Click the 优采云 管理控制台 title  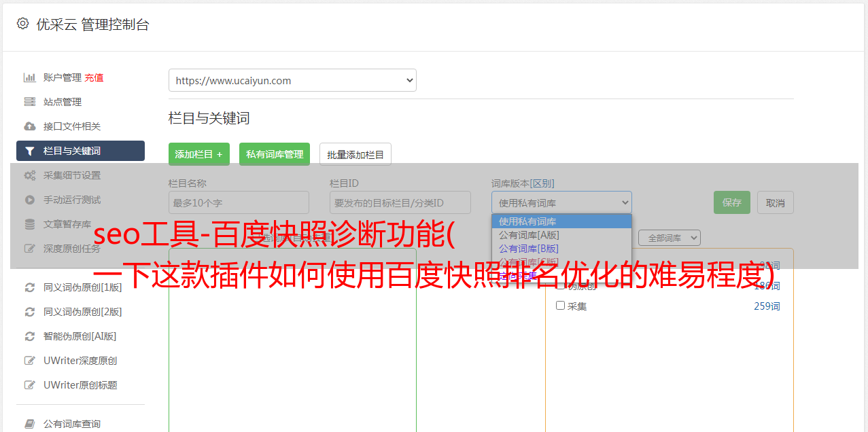point(92,24)
